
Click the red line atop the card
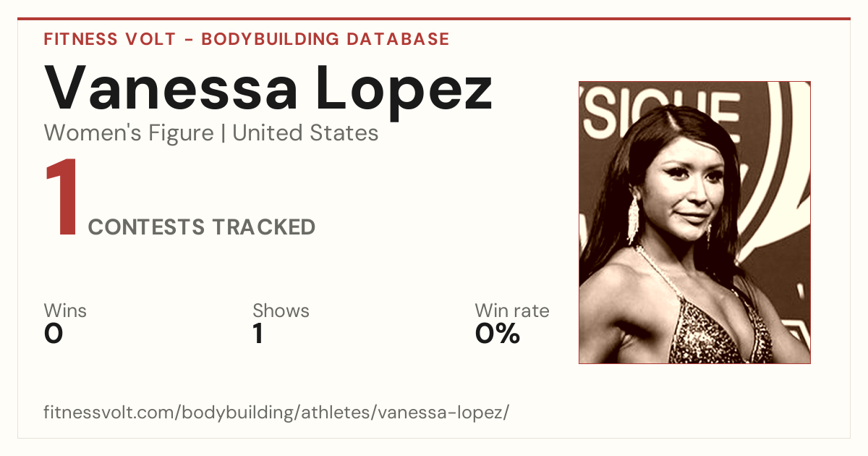tap(434, 19)
